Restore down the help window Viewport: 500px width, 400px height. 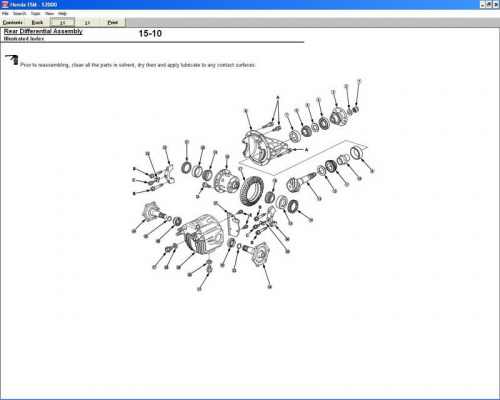point(489,5)
